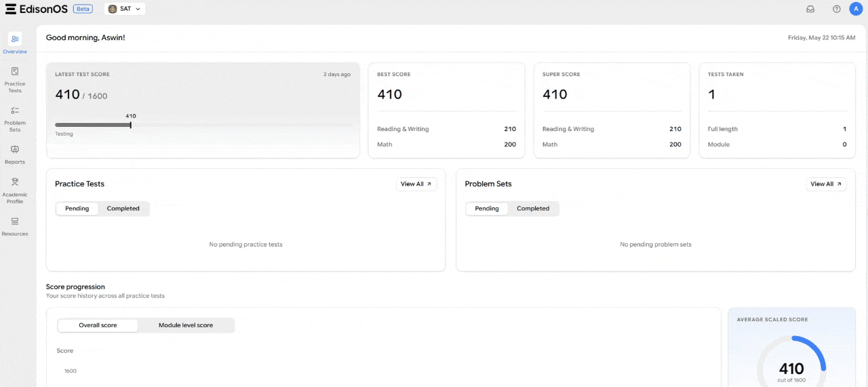The image size is (868, 387).
Task: Click the date Friday, May 22 10:15 AM
Action: 821,38
